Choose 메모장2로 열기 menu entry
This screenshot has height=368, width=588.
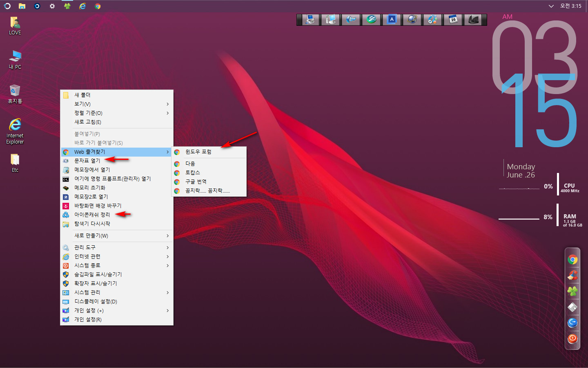point(117,197)
